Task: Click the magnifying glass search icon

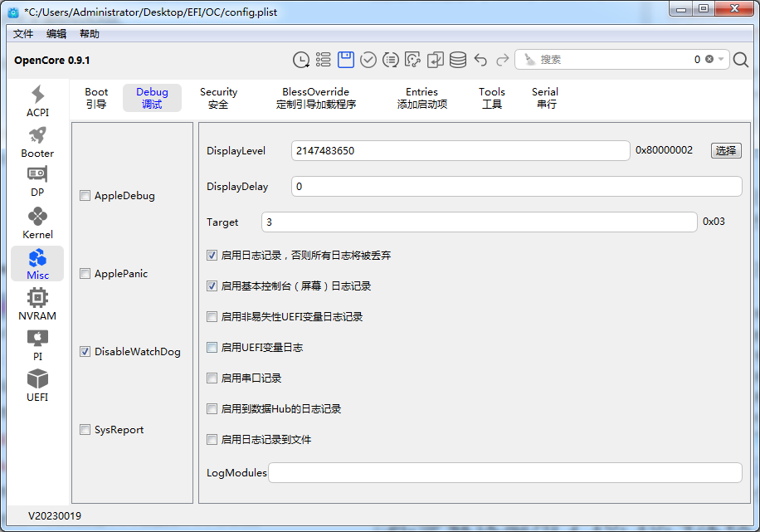Action: [x=740, y=60]
